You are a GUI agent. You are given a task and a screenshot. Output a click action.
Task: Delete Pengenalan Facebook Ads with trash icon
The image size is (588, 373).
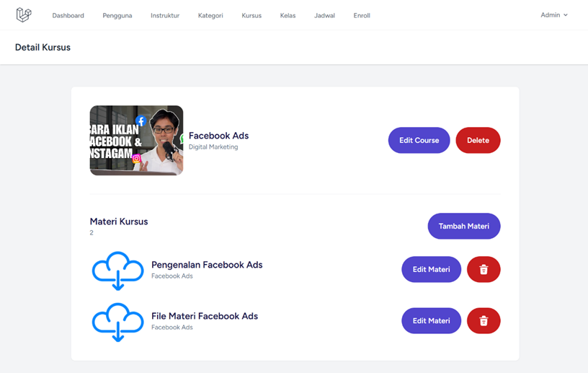click(x=484, y=269)
